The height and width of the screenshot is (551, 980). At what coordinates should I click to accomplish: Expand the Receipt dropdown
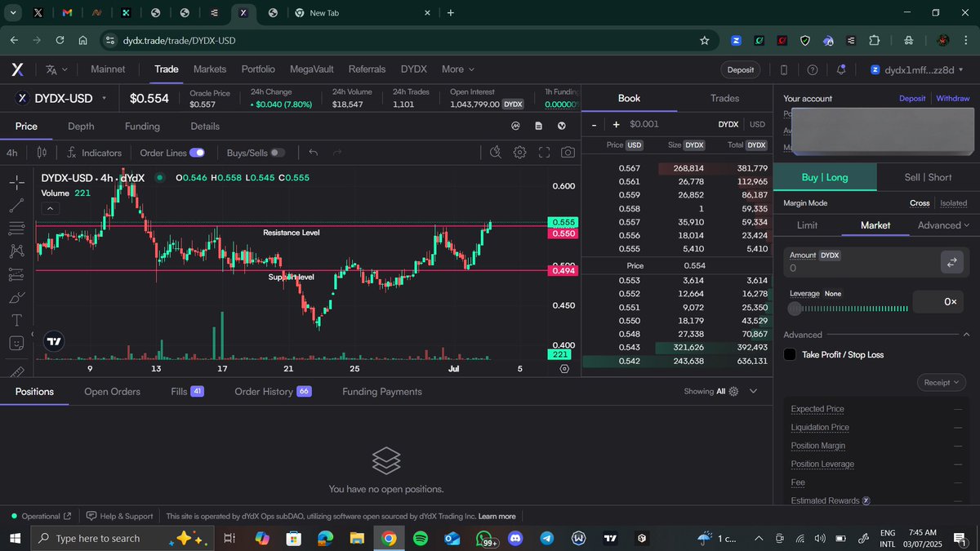click(x=942, y=382)
